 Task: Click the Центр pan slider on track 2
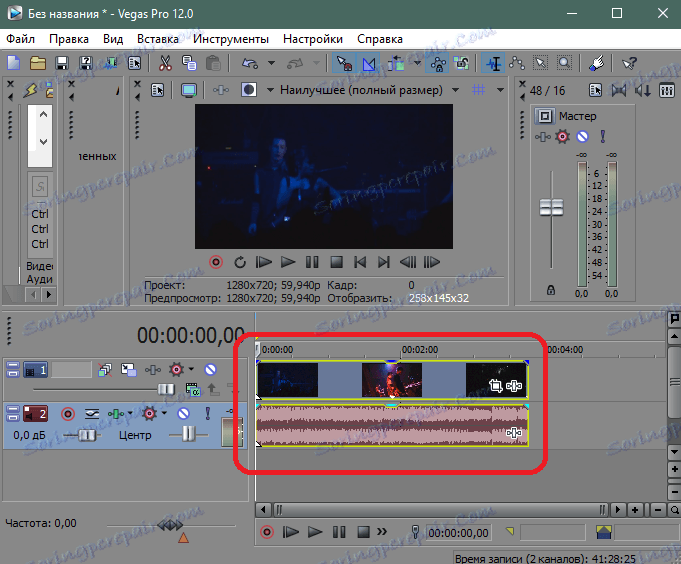(x=188, y=434)
